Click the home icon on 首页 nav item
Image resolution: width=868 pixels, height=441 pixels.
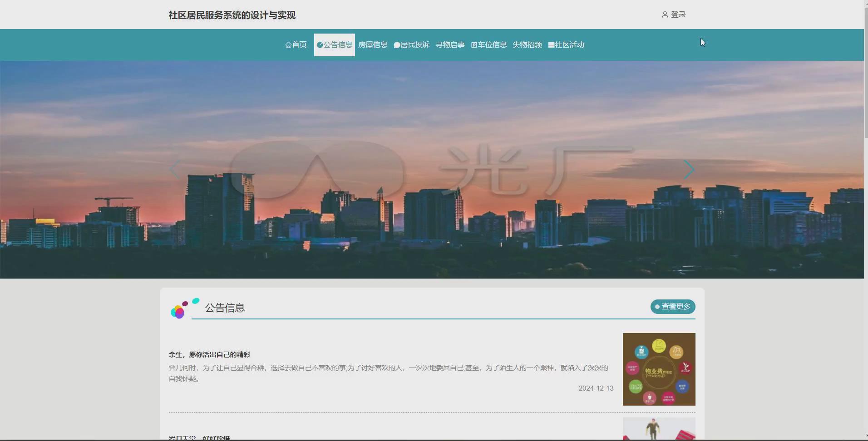pos(289,44)
